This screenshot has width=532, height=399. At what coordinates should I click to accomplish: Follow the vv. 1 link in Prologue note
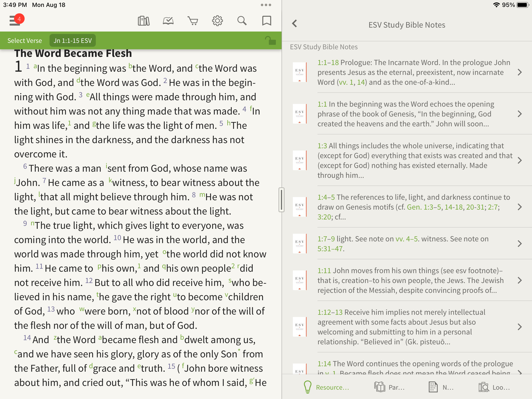[x=346, y=82]
